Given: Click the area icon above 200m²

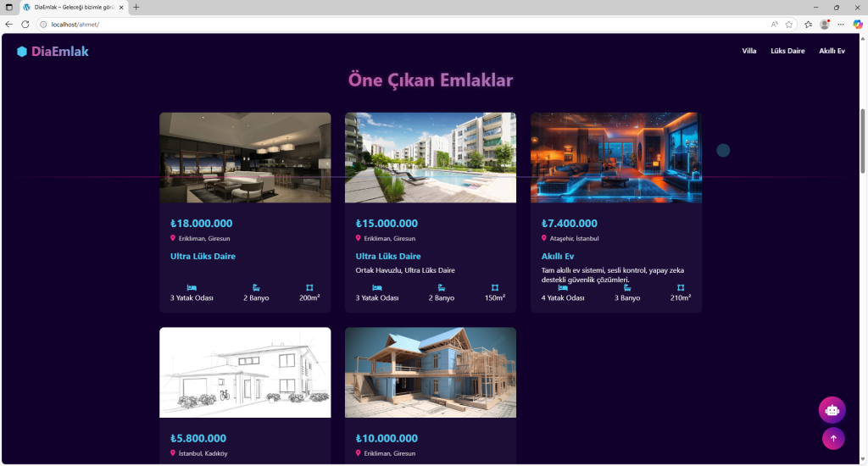Looking at the screenshot, I should (x=309, y=288).
